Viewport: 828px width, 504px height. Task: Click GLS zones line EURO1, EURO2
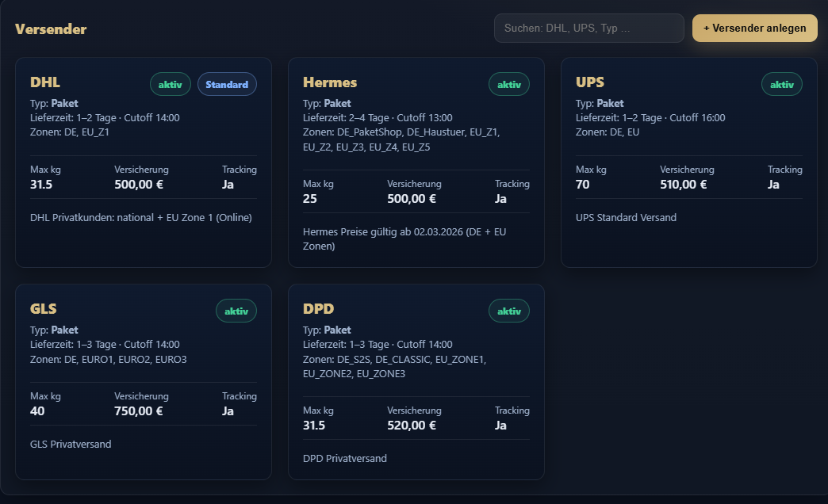pyautogui.click(x=108, y=360)
